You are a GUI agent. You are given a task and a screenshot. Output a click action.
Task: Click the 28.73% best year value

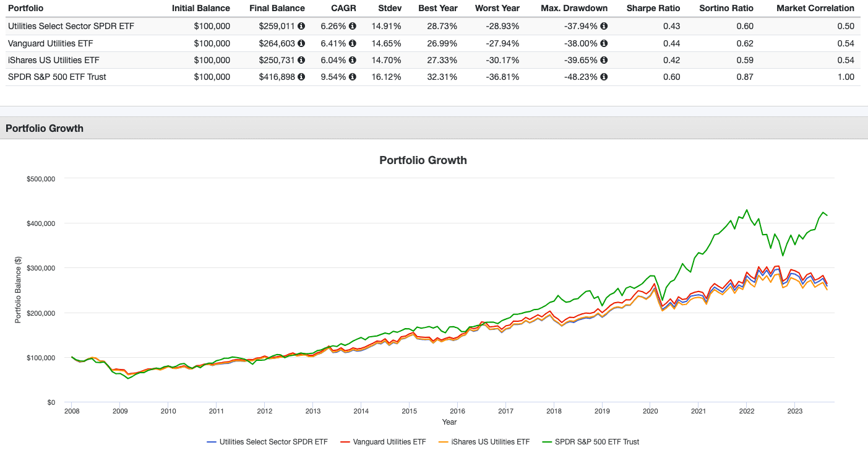click(443, 27)
